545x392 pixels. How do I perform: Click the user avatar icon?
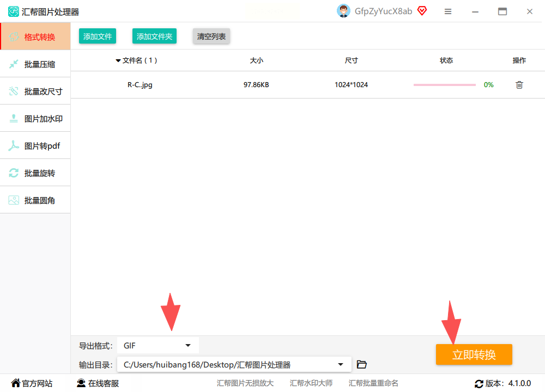[343, 11]
